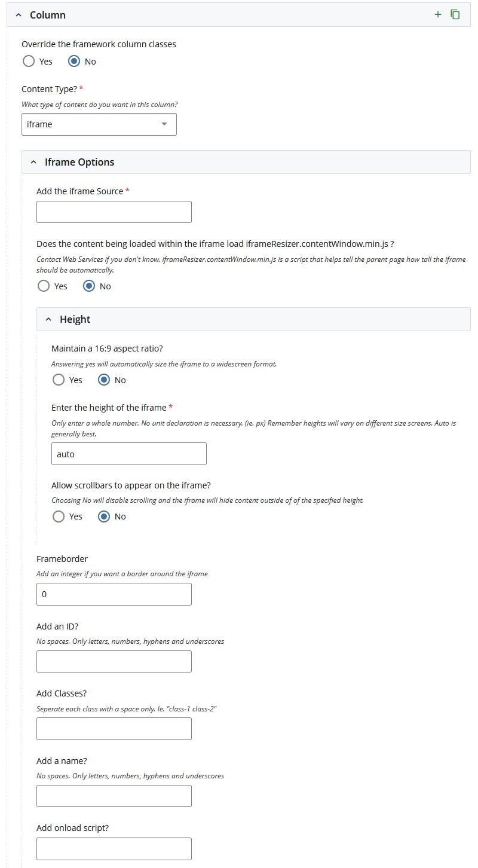Click the Add onload script input field

[114, 848]
